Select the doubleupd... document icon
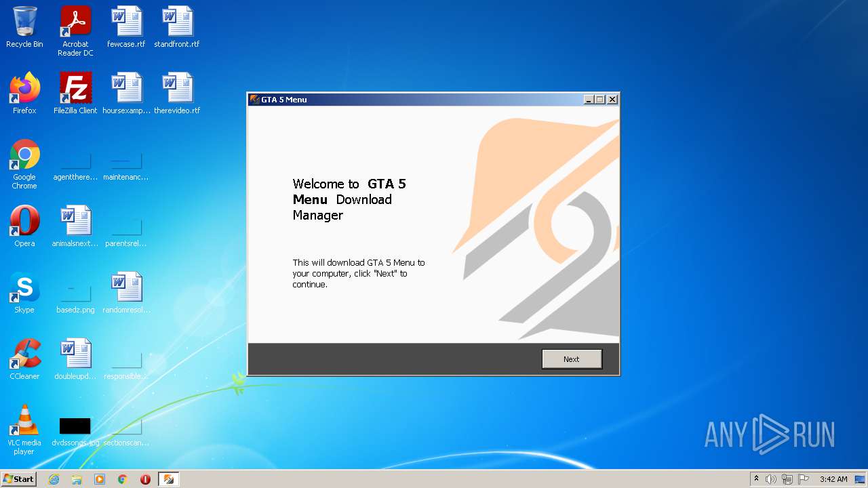This screenshot has width=868, height=488. point(75,359)
